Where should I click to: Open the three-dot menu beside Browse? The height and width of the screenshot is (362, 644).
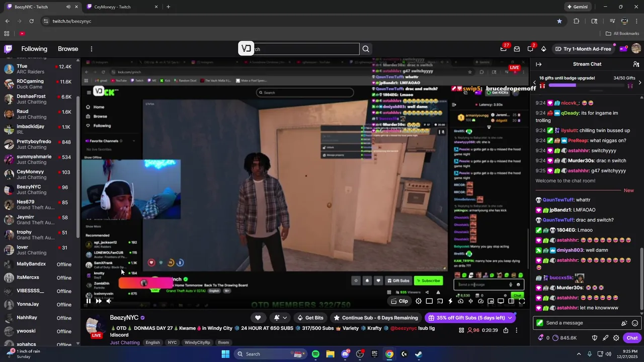tap(92, 49)
